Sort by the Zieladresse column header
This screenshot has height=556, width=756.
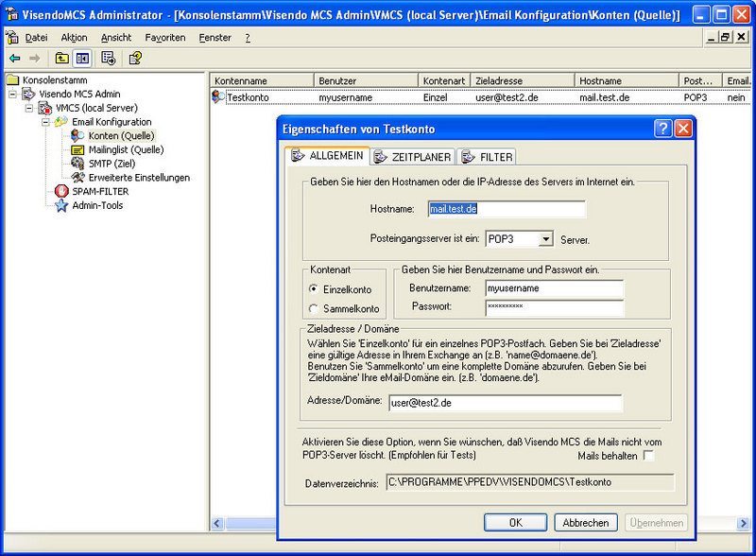coord(523,80)
